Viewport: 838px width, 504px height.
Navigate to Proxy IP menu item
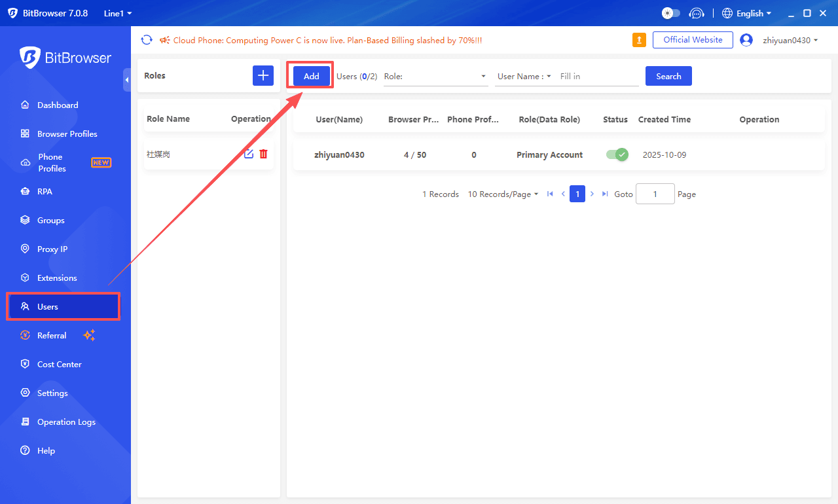coord(52,249)
